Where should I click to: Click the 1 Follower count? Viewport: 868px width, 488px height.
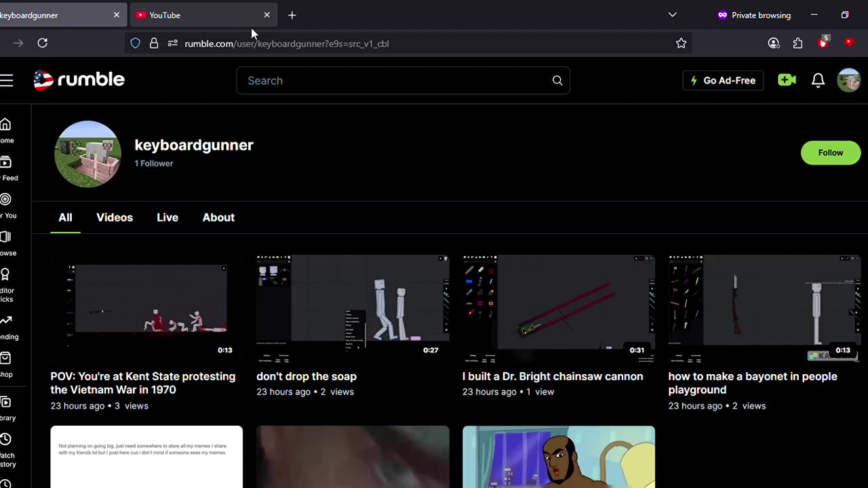[x=154, y=163]
